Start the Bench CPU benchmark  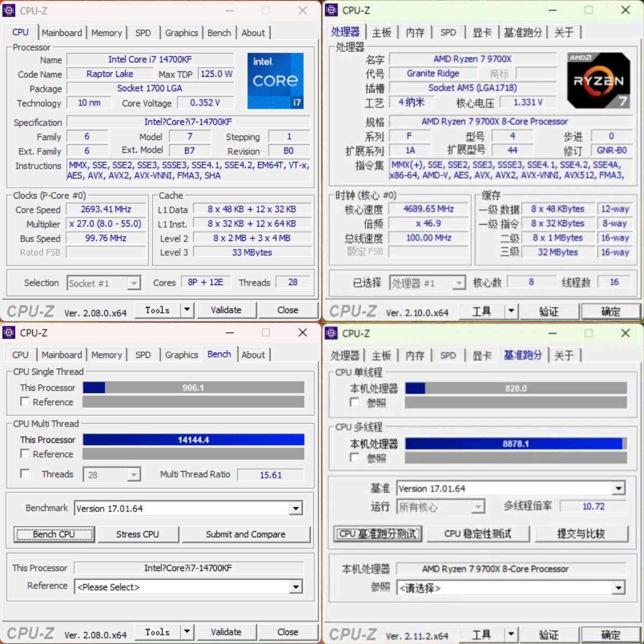(54, 534)
